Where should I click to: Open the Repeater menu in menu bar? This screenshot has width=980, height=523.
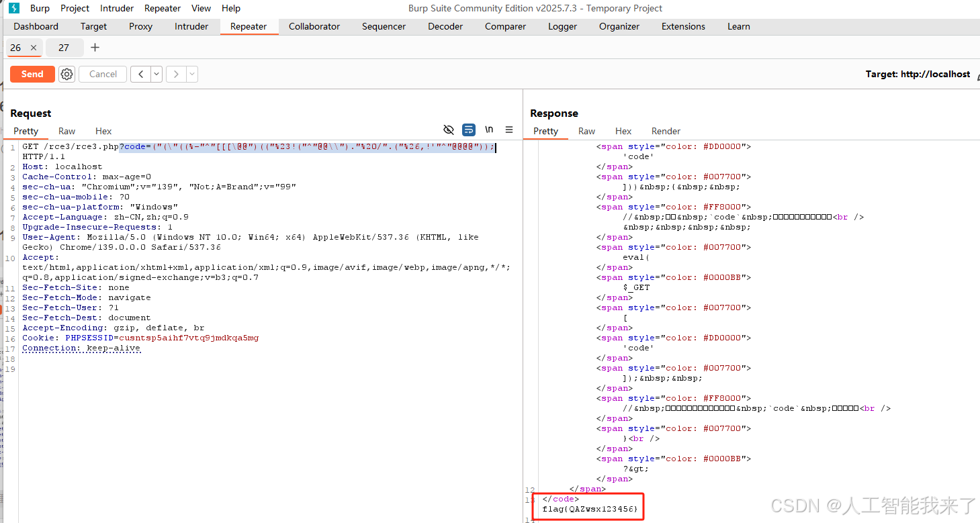click(163, 8)
